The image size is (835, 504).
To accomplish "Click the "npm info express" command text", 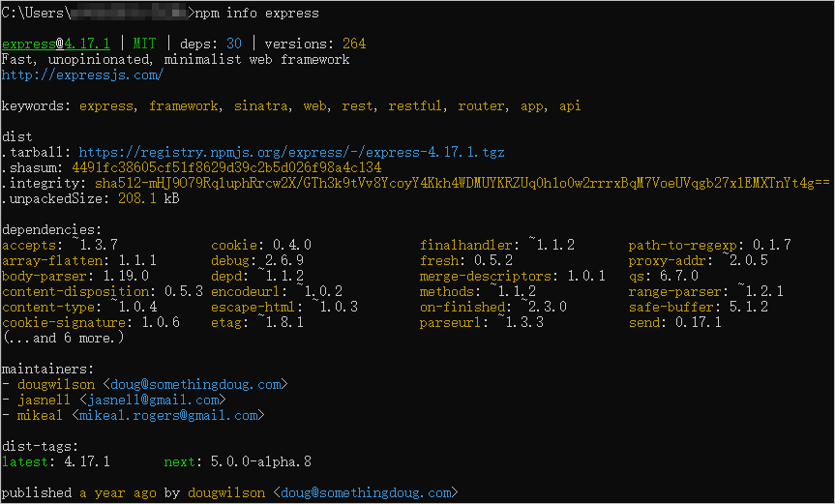I will (x=256, y=13).
